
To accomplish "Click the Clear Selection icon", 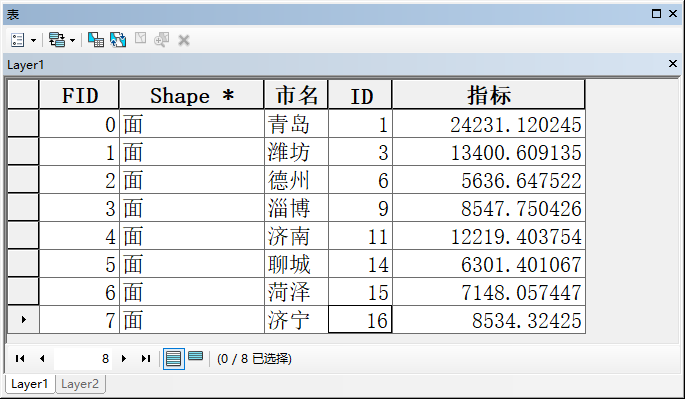I will pyautogui.click(x=140, y=38).
